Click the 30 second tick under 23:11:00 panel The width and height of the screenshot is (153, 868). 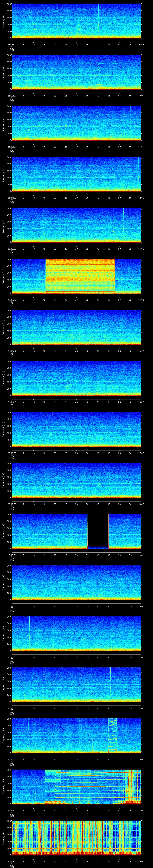pos(76,197)
